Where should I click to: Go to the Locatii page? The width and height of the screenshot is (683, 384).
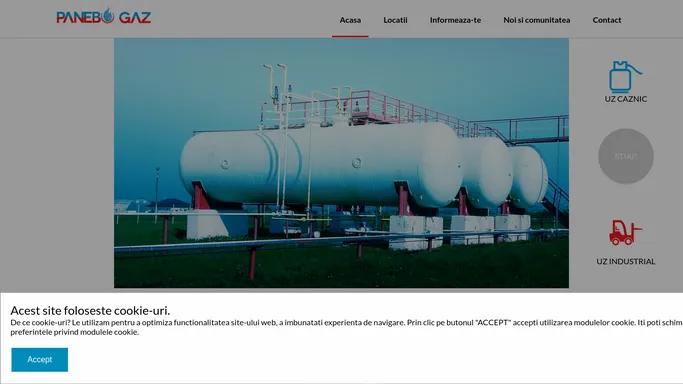tap(395, 20)
